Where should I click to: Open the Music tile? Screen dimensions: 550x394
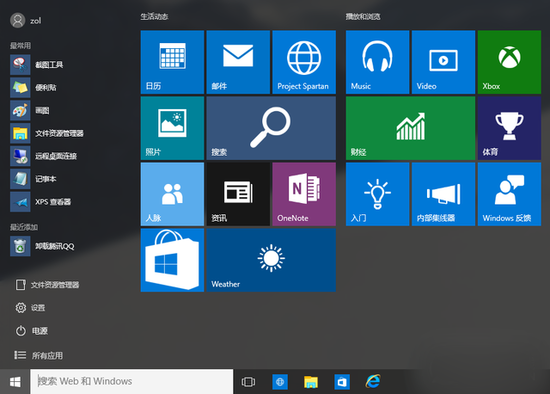click(377, 62)
